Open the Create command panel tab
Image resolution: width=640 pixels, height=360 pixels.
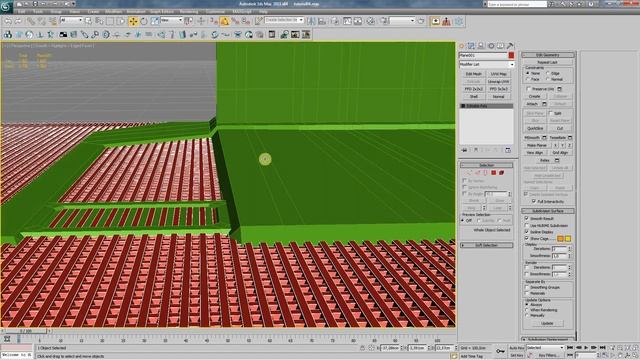pyautogui.click(x=462, y=46)
